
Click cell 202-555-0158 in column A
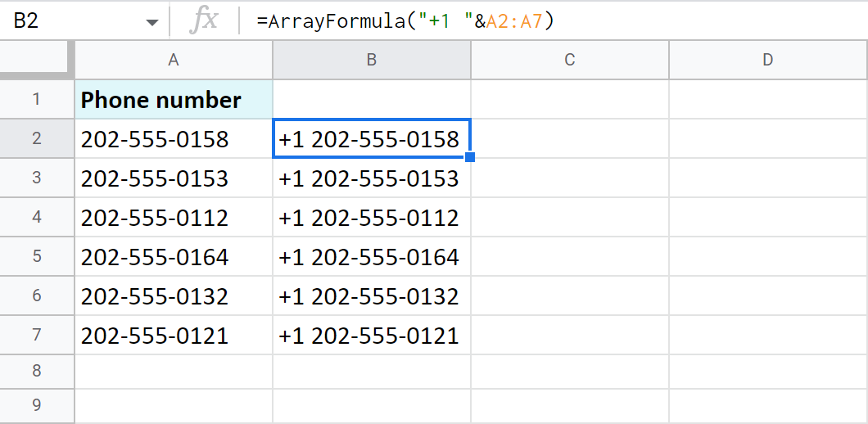pos(174,139)
